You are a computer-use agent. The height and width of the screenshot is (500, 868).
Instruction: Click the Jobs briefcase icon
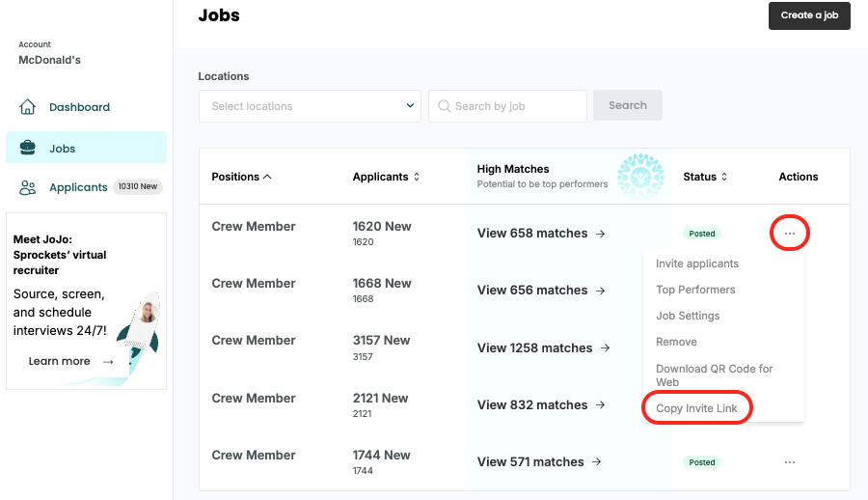28,149
